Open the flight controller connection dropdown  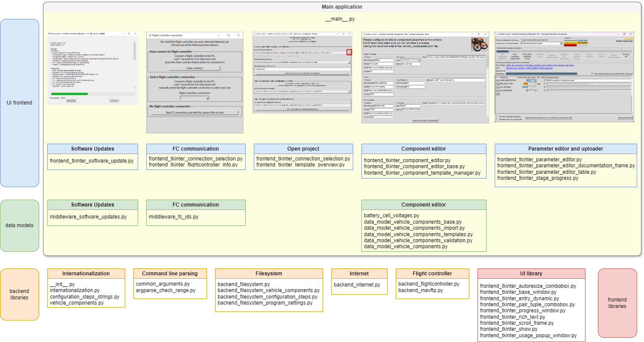point(195,98)
